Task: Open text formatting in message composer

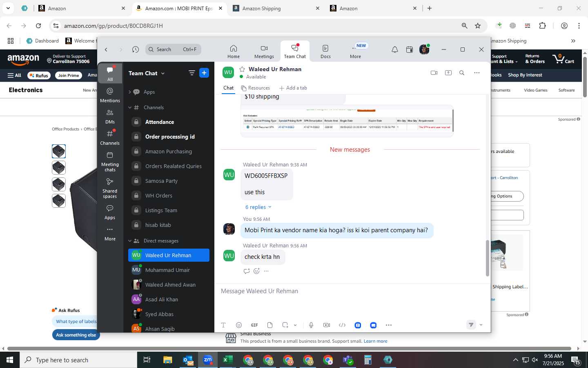Action: click(x=223, y=325)
